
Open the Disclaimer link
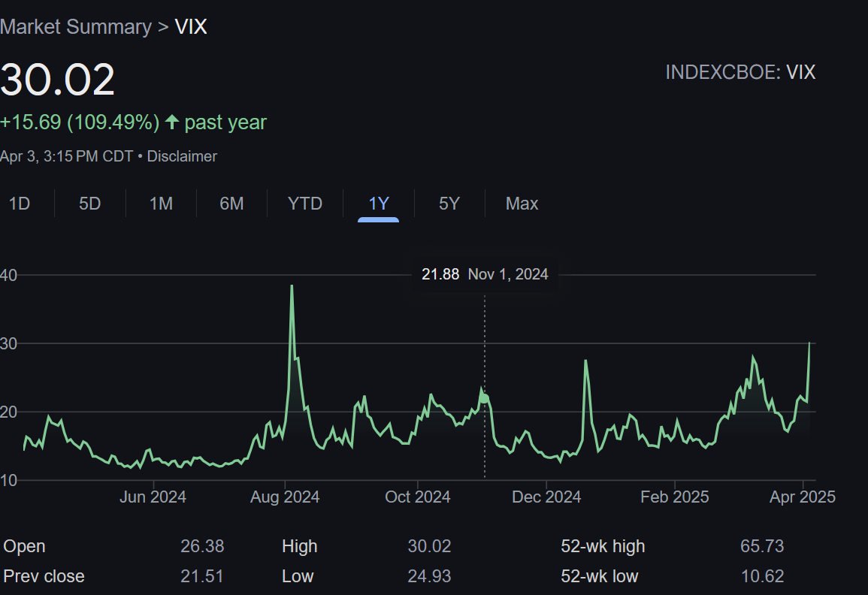click(x=182, y=156)
